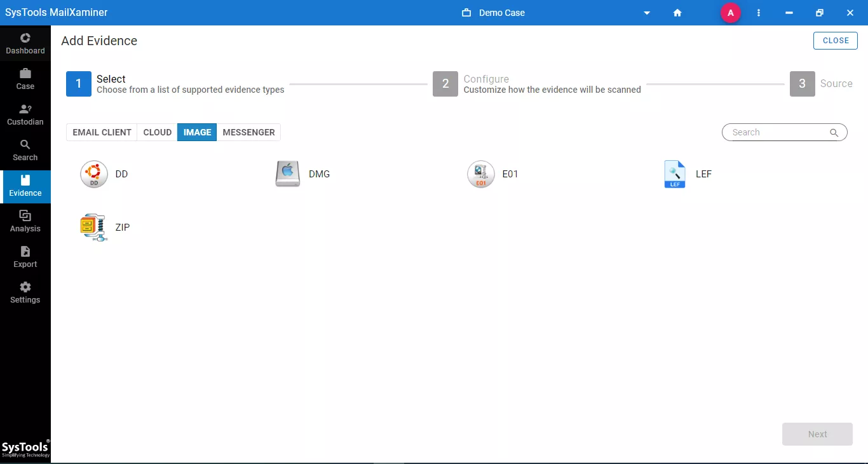
Task: Select the IMAGE tab
Action: 197,132
